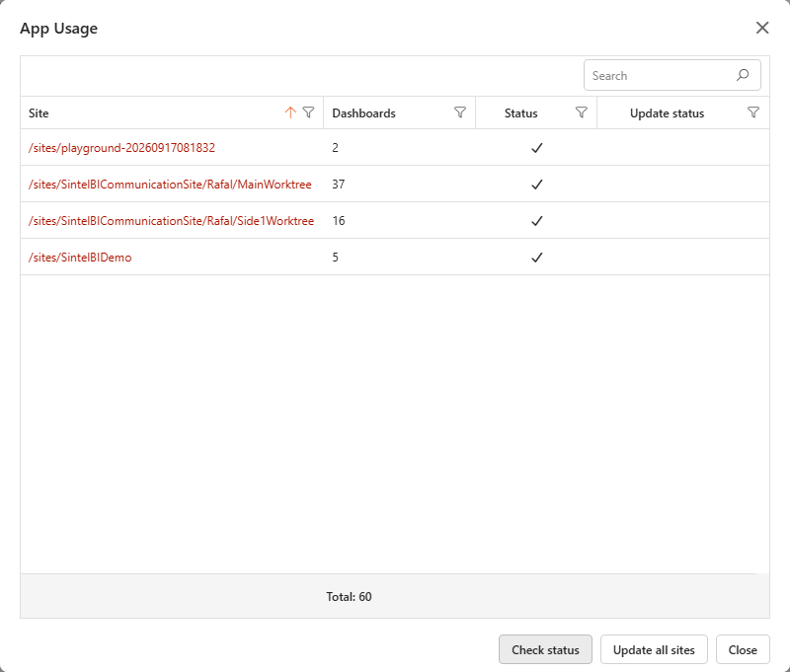The width and height of the screenshot is (790, 672).
Task: Focus the Search input field
Action: (x=661, y=76)
